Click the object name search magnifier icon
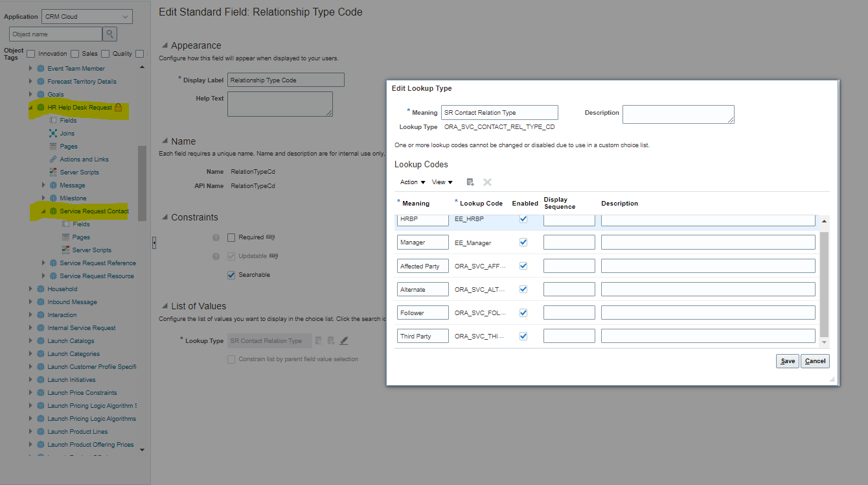Screen dimensions: 868x485 (x=110, y=34)
